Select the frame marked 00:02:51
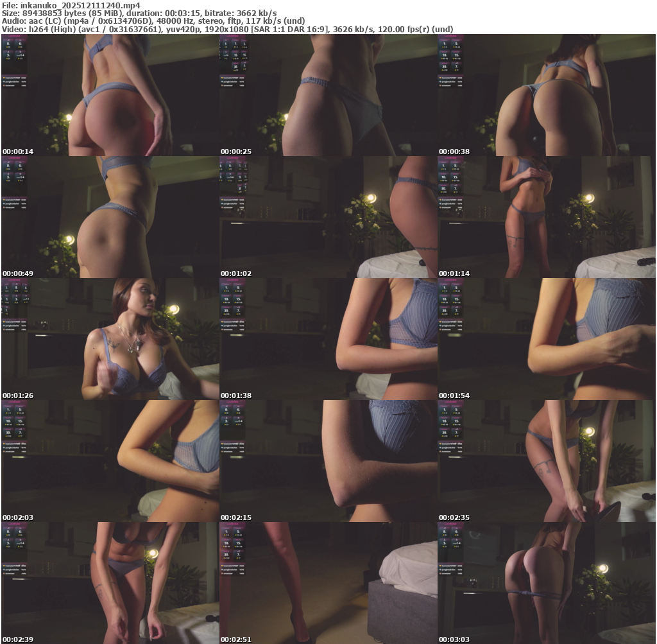657x644 pixels. [328, 583]
